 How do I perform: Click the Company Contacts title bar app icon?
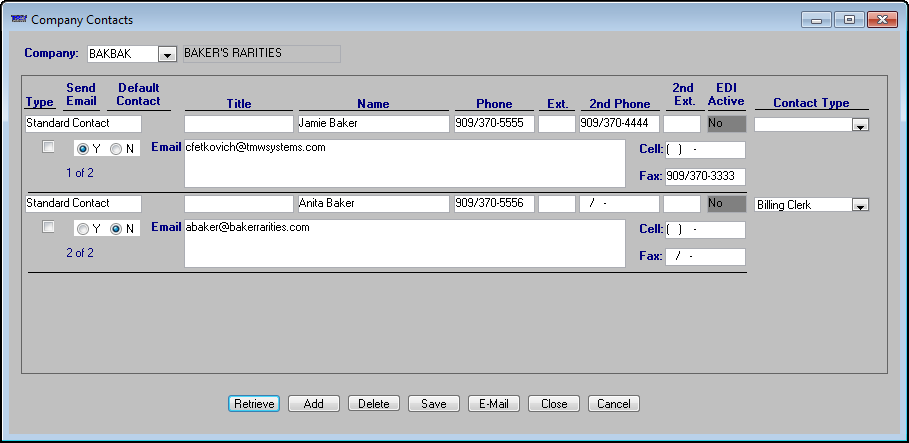19,19
